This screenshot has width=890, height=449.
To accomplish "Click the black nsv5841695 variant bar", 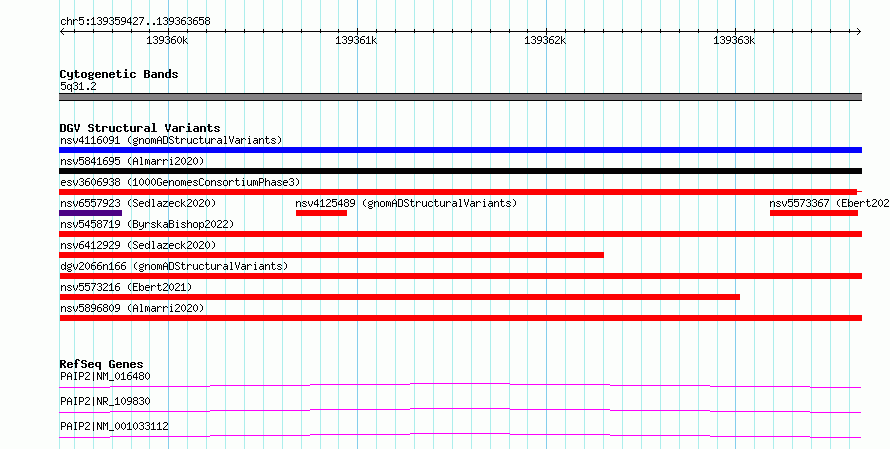I will [x=460, y=171].
